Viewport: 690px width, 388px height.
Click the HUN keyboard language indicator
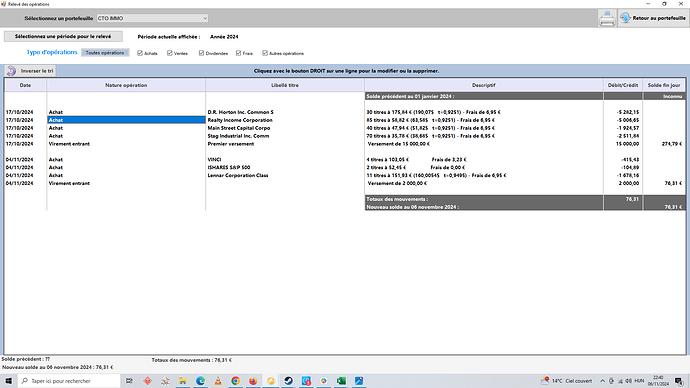[639, 381]
